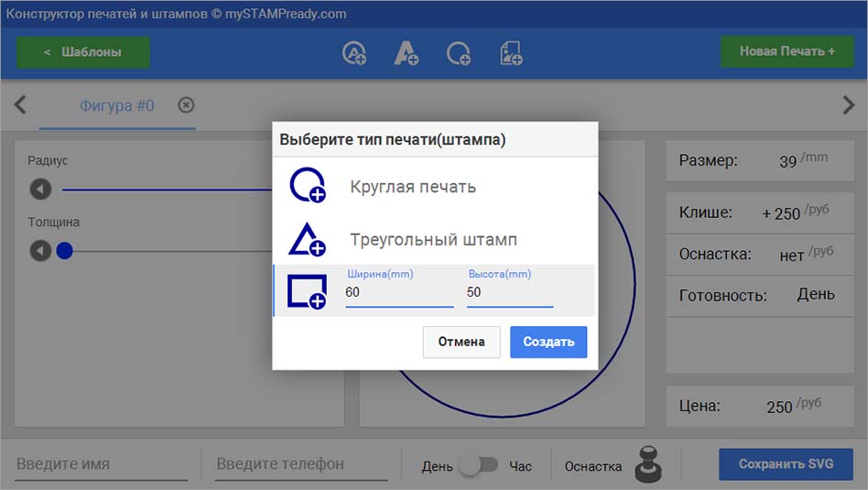Click the Толщина slider handle
The image size is (868, 490).
pos(65,251)
